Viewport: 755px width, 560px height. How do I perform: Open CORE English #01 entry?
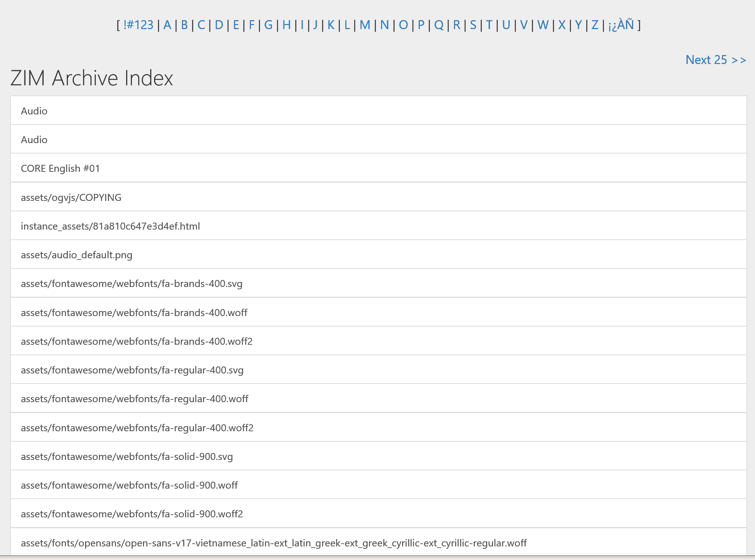point(60,168)
